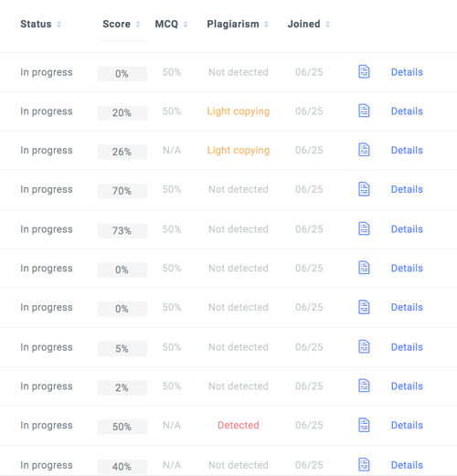Open Details for the 40% score row
Screen dimensions: 457x476
(x=407, y=465)
